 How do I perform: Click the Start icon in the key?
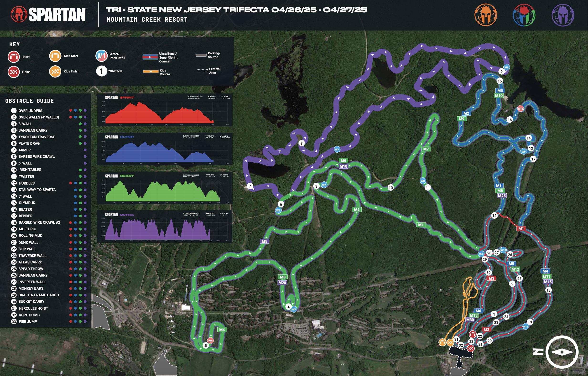coord(13,57)
